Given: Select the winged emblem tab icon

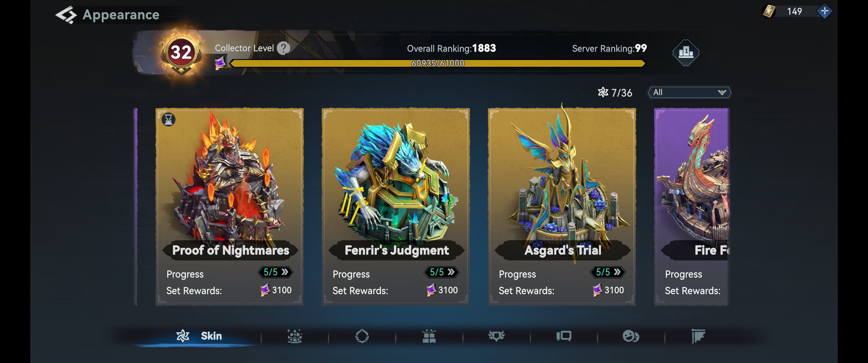Looking at the screenshot, I should [x=496, y=336].
